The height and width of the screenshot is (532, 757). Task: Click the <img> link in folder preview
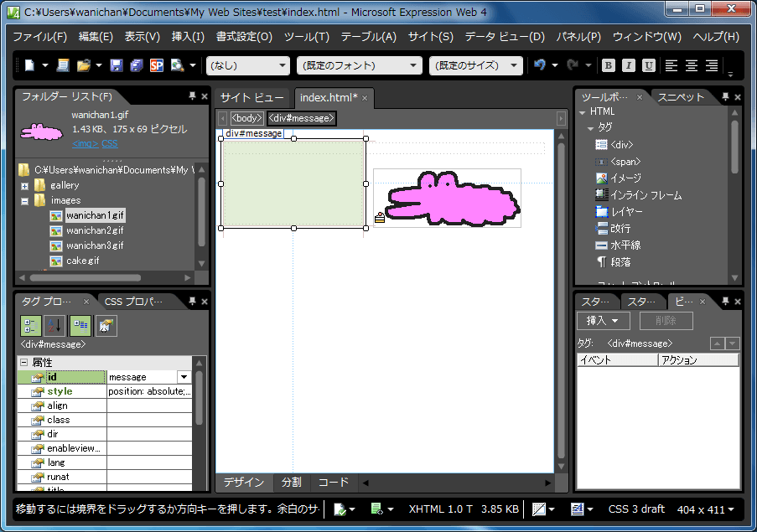85,144
